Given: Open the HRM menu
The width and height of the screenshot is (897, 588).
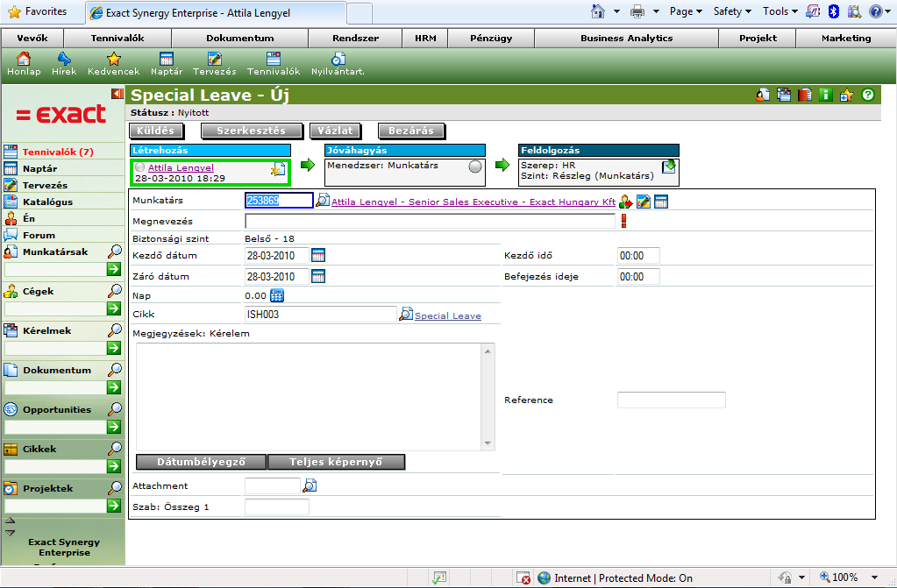Looking at the screenshot, I should (x=425, y=39).
